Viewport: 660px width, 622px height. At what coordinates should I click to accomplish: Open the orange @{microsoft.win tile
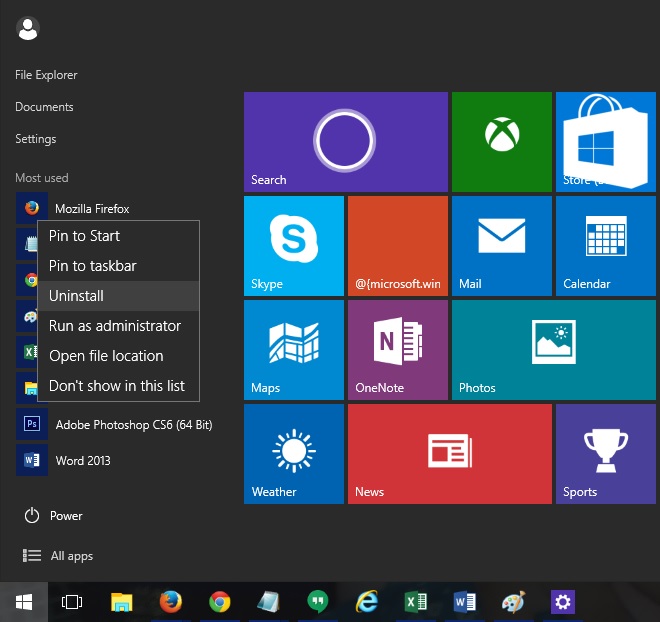pyautogui.click(x=398, y=246)
